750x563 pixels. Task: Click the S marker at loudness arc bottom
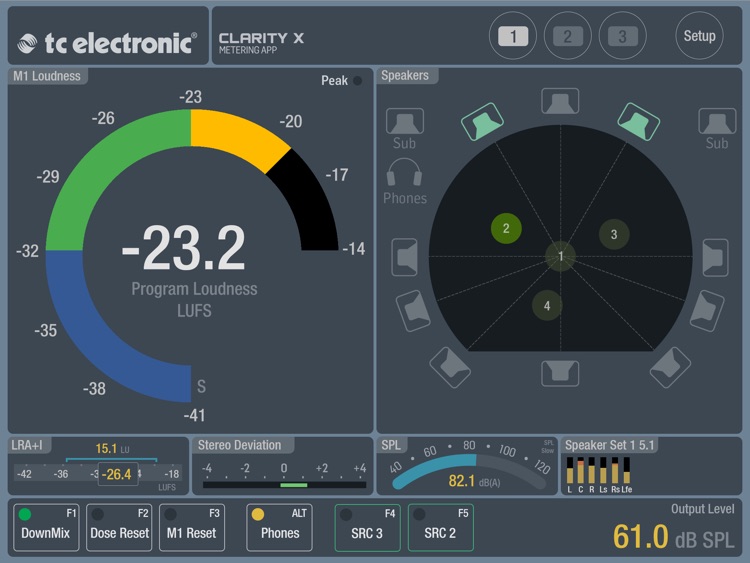[201, 386]
